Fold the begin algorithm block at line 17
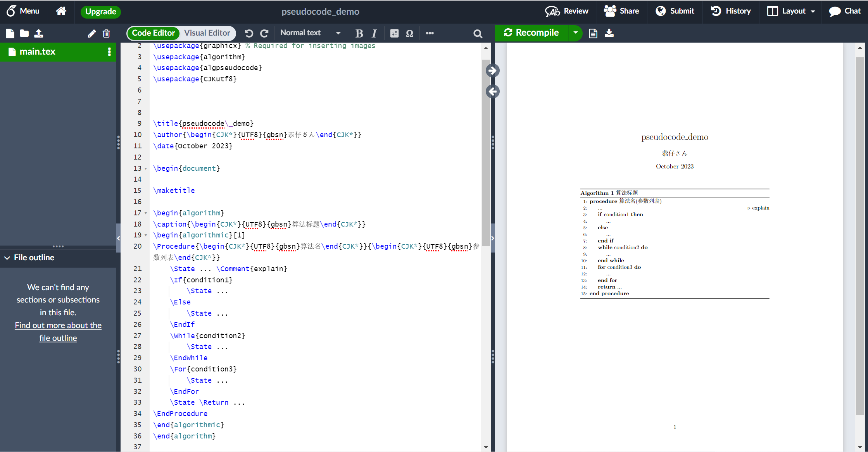 coord(146,213)
